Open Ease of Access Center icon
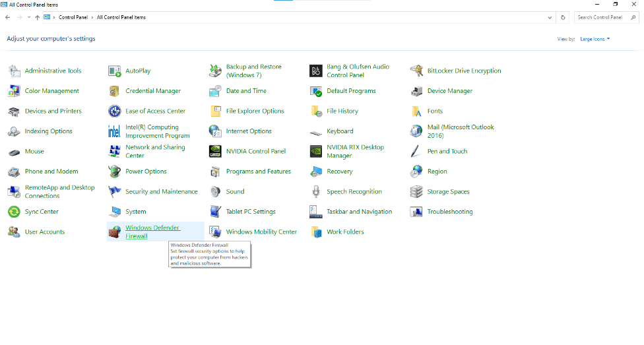This screenshot has width=644, height=345. 115,111
